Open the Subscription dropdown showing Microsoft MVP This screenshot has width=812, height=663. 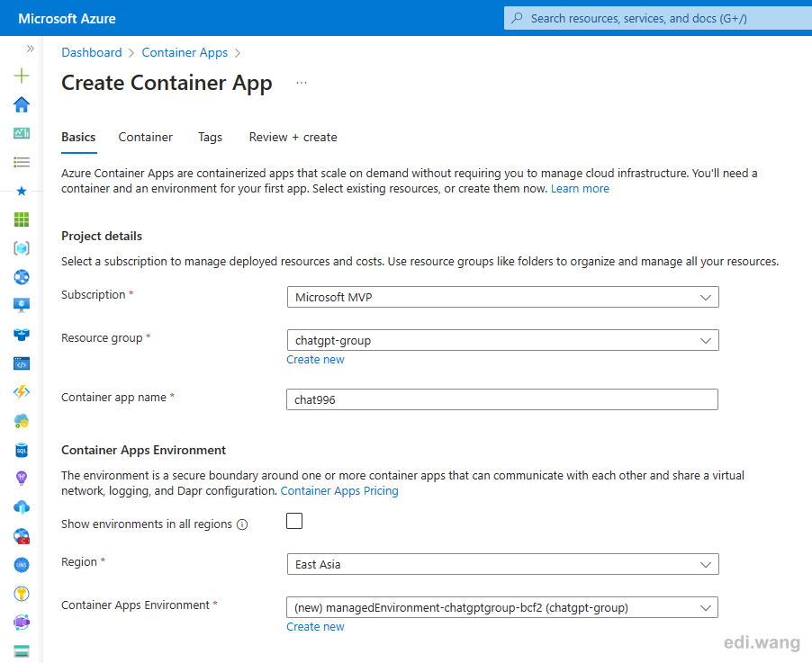click(503, 297)
